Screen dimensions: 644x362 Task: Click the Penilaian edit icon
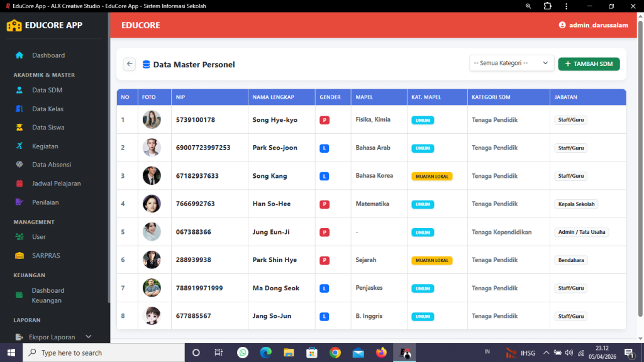pyautogui.click(x=19, y=202)
